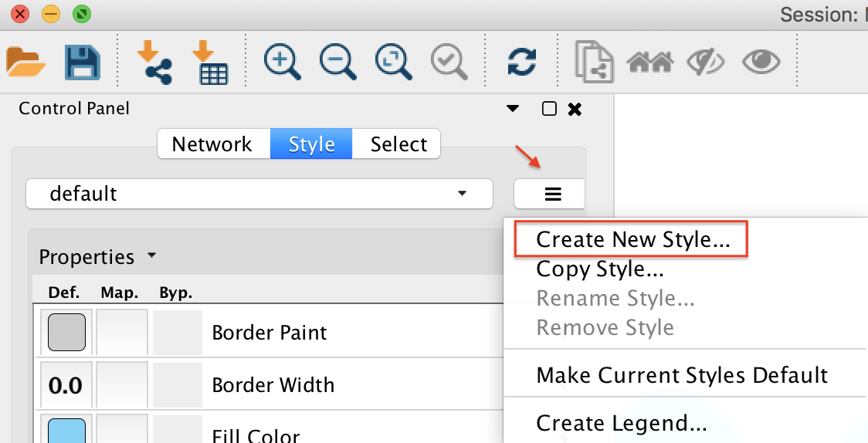Select Create New Style menu item
The image size is (868, 443).
[x=632, y=239]
